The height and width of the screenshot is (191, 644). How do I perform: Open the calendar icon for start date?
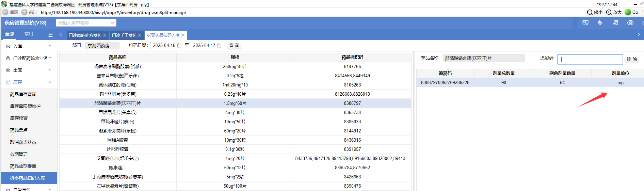(x=179, y=46)
